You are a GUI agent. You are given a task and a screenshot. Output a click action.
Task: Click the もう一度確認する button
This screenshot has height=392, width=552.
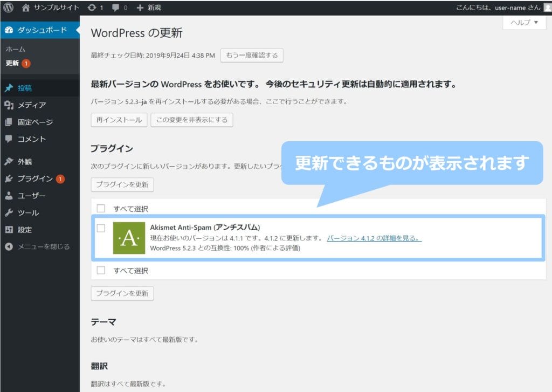pyautogui.click(x=252, y=56)
